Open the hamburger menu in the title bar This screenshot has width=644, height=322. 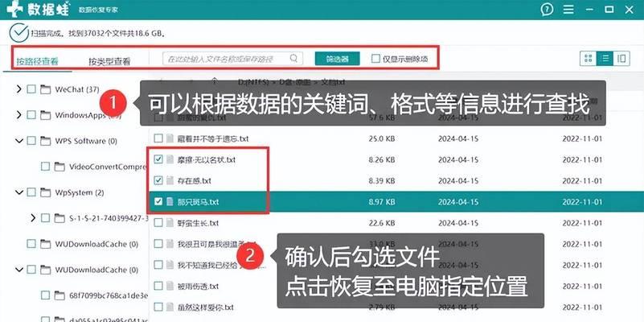568,9
